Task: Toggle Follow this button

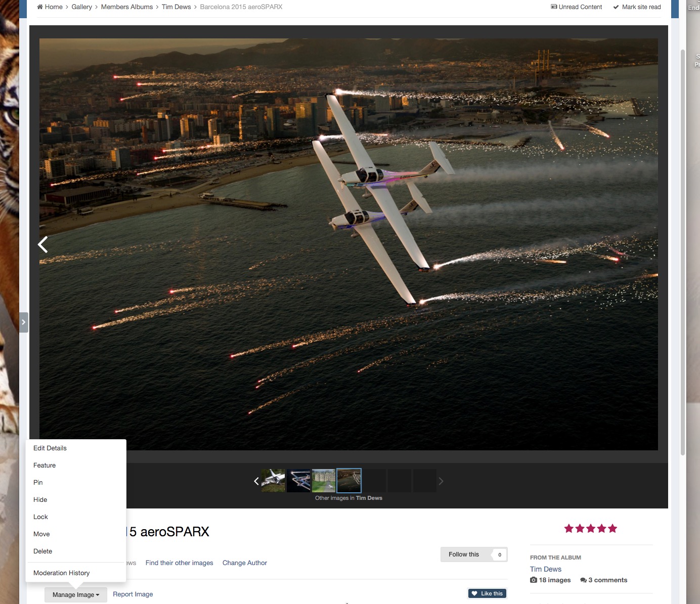Action: 464,554
